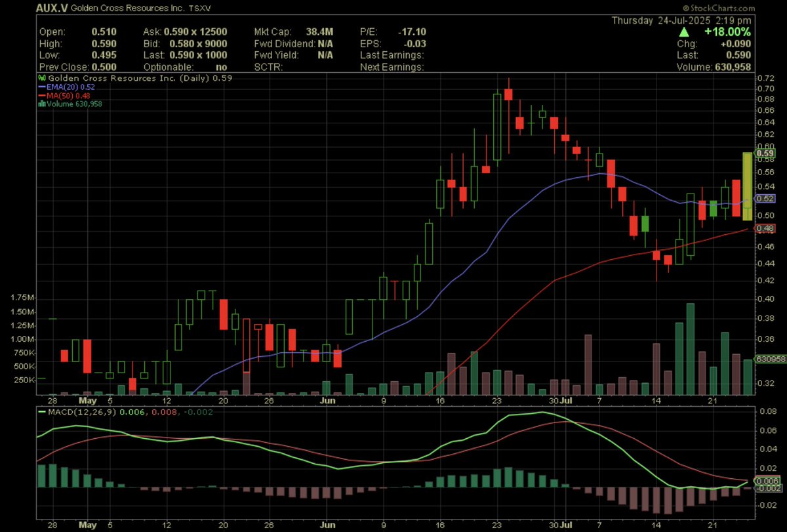Click the green up-arrow change indicator
The width and height of the screenshot is (787, 532).
[684, 31]
